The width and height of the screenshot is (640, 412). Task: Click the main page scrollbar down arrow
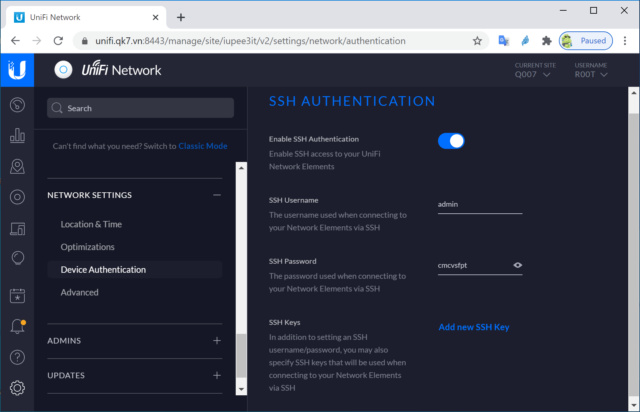(x=633, y=405)
